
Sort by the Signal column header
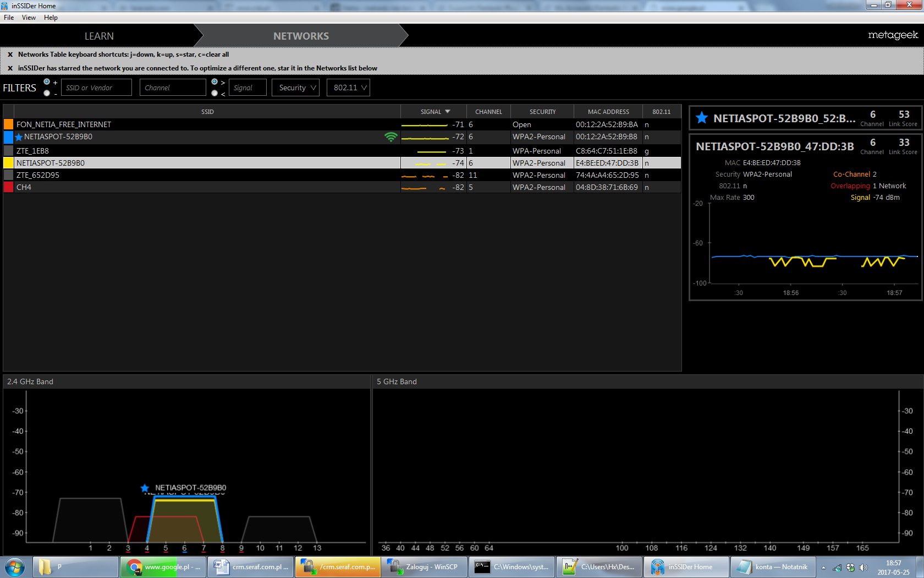[434, 112]
